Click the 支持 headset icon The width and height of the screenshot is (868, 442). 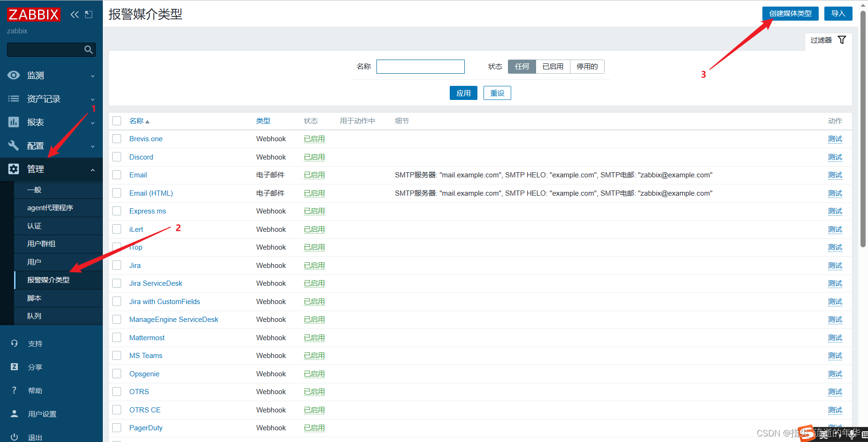(x=15, y=343)
